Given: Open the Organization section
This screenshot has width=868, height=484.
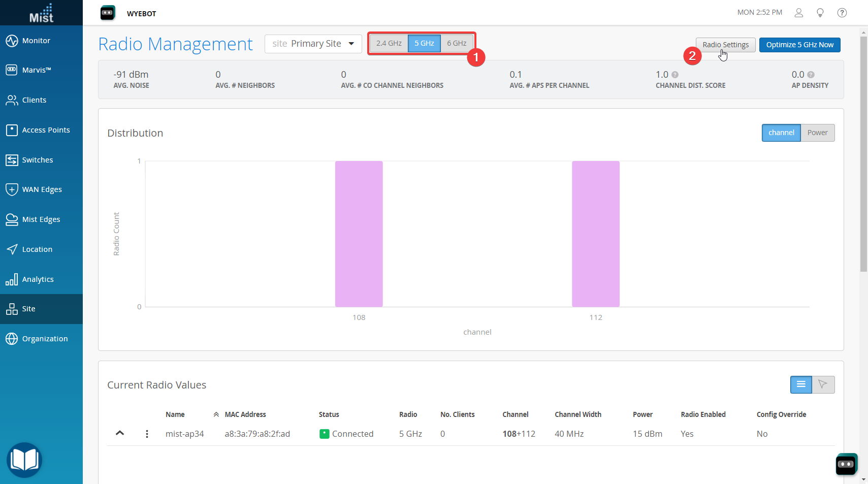Looking at the screenshot, I should click(41, 339).
